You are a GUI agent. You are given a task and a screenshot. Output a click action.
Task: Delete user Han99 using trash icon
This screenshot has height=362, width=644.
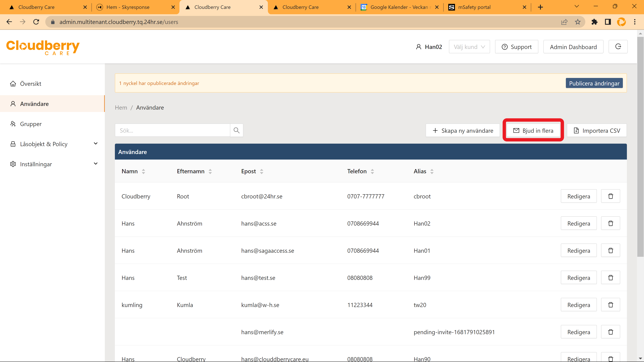[610, 278]
